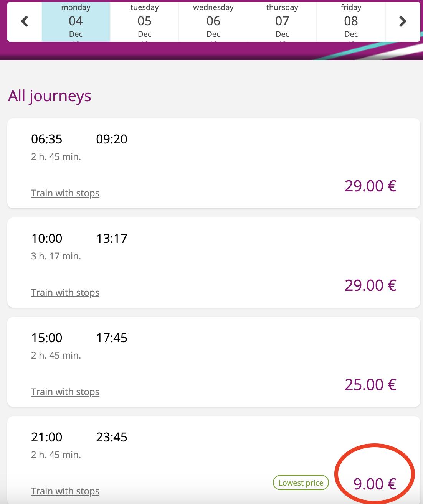The image size is (423, 504).
Task: Open Train with stops for 15:00 journey
Action: coord(65,392)
